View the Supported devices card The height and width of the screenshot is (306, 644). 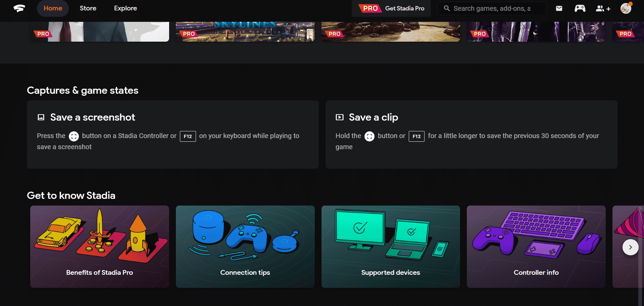pos(390,247)
